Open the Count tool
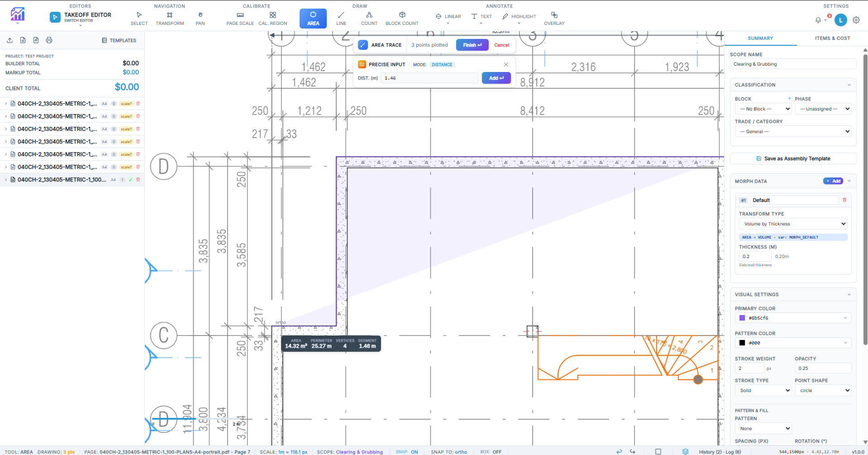The width and height of the screenshot is (868, 455). coord(369,18)
